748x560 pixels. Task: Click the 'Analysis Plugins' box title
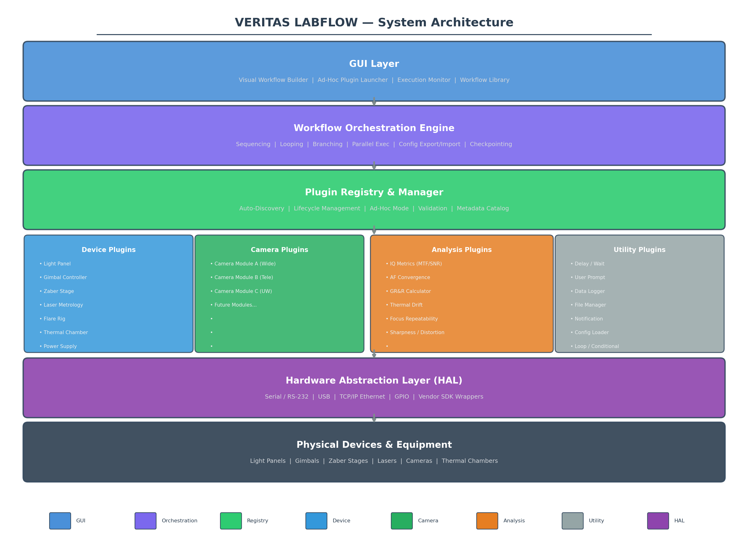click(462, 250)
